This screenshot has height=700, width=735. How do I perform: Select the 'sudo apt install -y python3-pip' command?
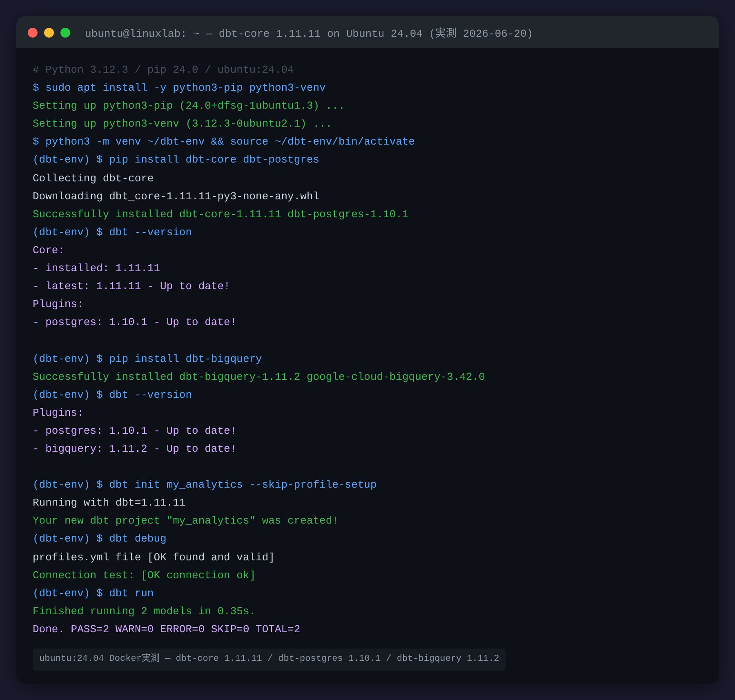179,87
